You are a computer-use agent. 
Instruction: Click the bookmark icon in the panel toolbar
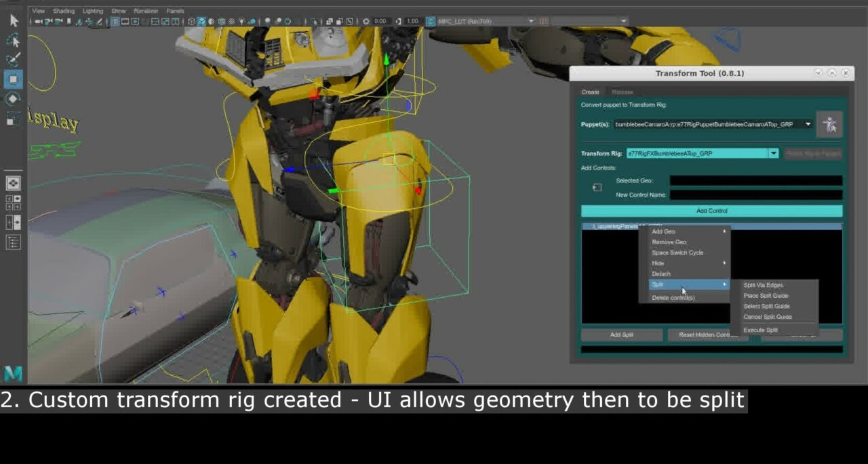point(68,22)
